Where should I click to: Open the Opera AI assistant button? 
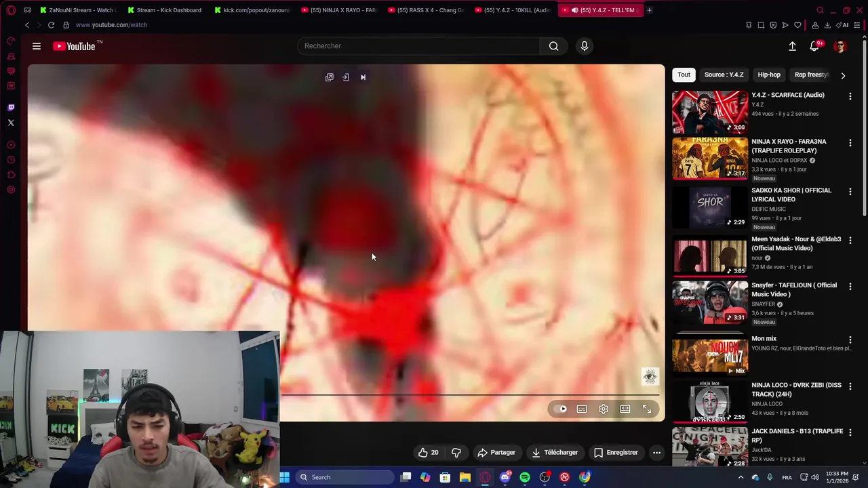(843, 25)
